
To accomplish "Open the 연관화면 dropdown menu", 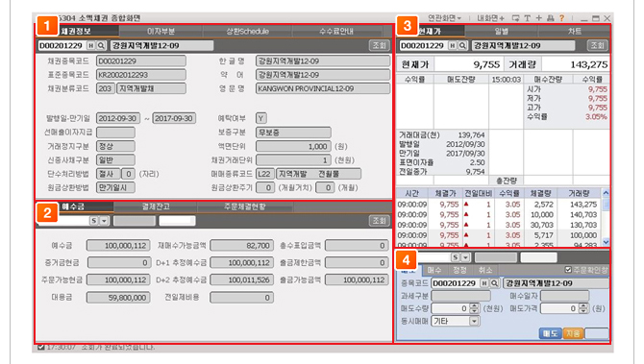I will [444, 18].
